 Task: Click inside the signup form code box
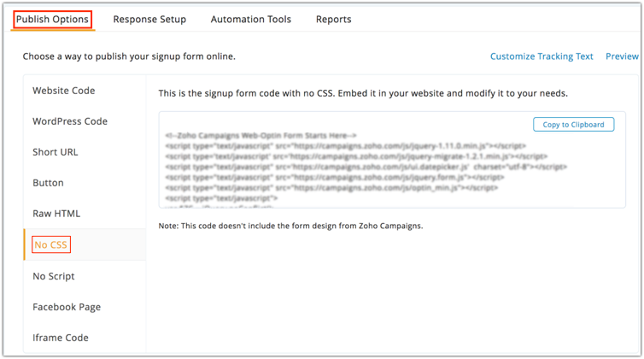(x=392, y=160)
